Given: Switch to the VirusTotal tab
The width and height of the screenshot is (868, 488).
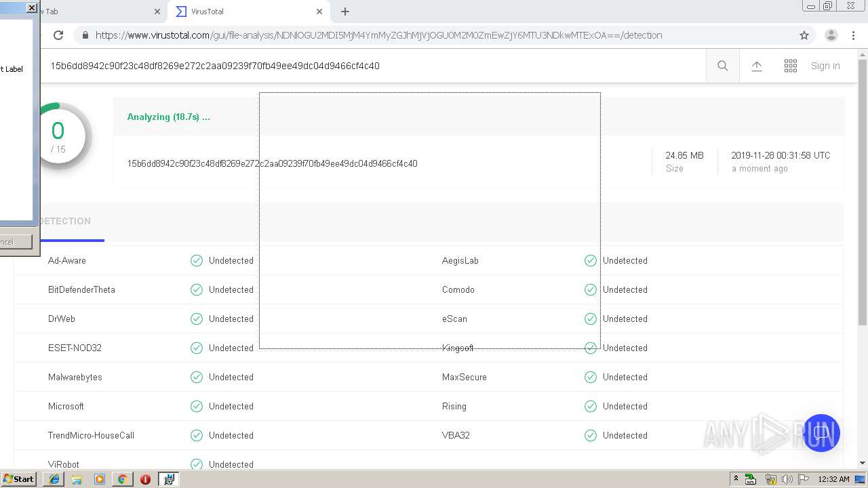Looking at the screenshot, I should pyautogui.click(x=248, y=12).
